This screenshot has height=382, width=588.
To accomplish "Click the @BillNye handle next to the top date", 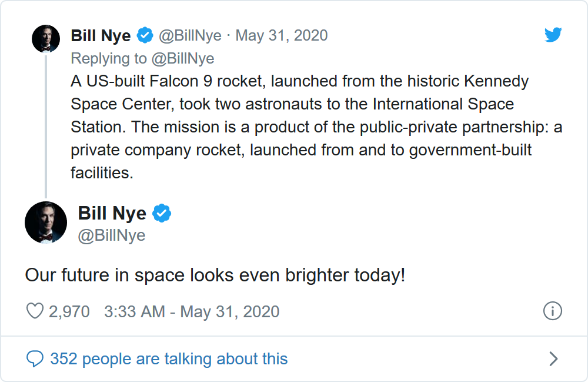I will point(190,35).
